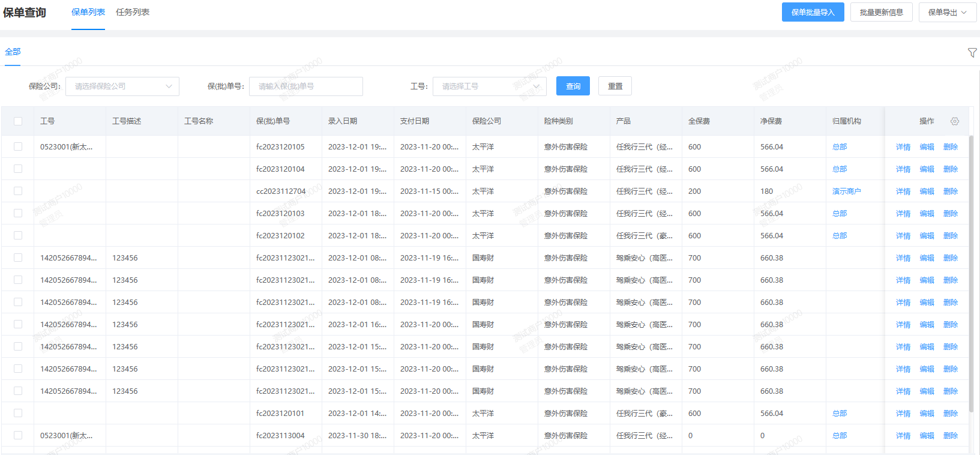The height and width of the screenshot is (455, 980).
Task: Click the filter funnel icon
Action: 972,53
